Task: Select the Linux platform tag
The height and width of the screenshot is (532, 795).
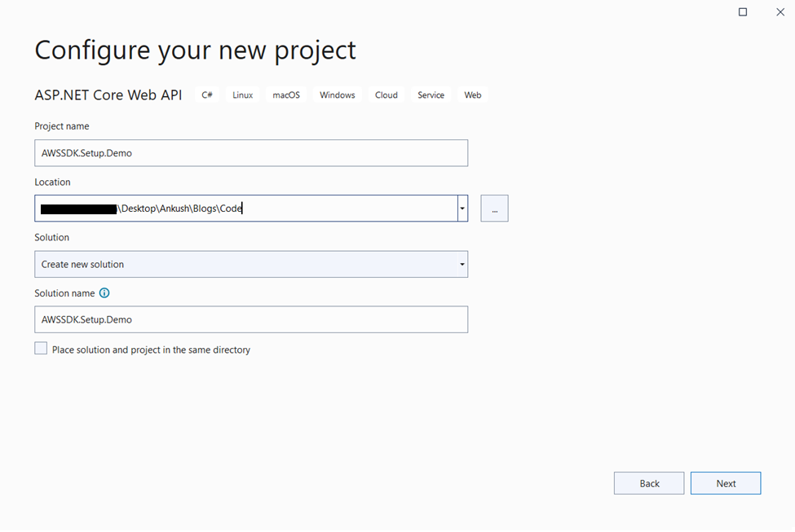Action: click(x=241, y=95)
